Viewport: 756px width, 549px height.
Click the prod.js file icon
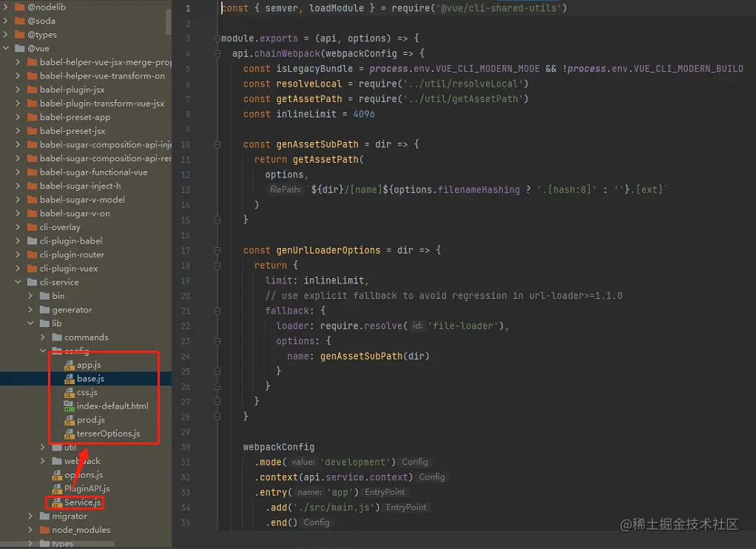coord(69,420)
